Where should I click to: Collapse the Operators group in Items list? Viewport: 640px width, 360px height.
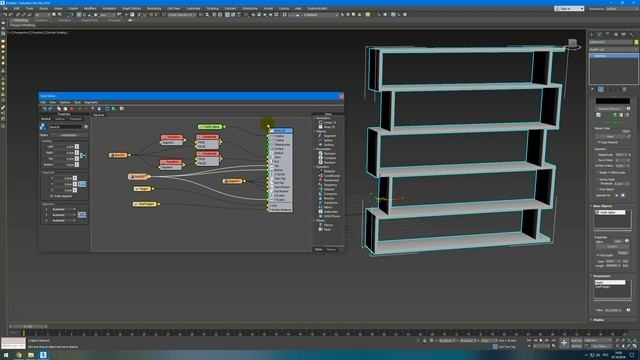pos(314,167)
